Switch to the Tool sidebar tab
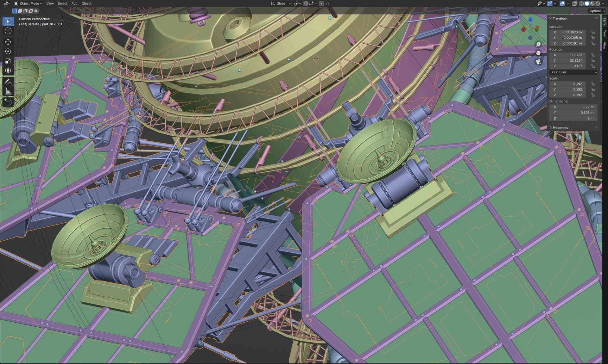The image size is (608, 364). click(604, 33)
